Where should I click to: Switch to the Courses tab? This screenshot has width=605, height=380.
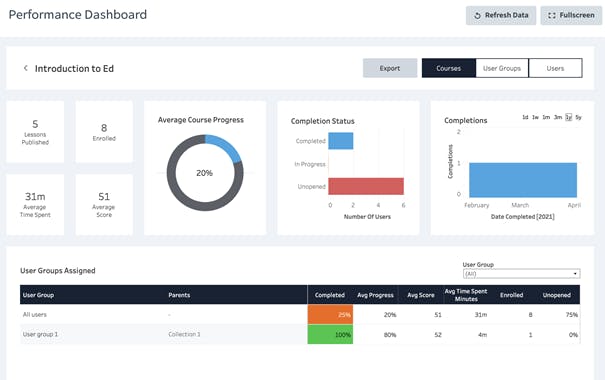click(x=449, y=68)
